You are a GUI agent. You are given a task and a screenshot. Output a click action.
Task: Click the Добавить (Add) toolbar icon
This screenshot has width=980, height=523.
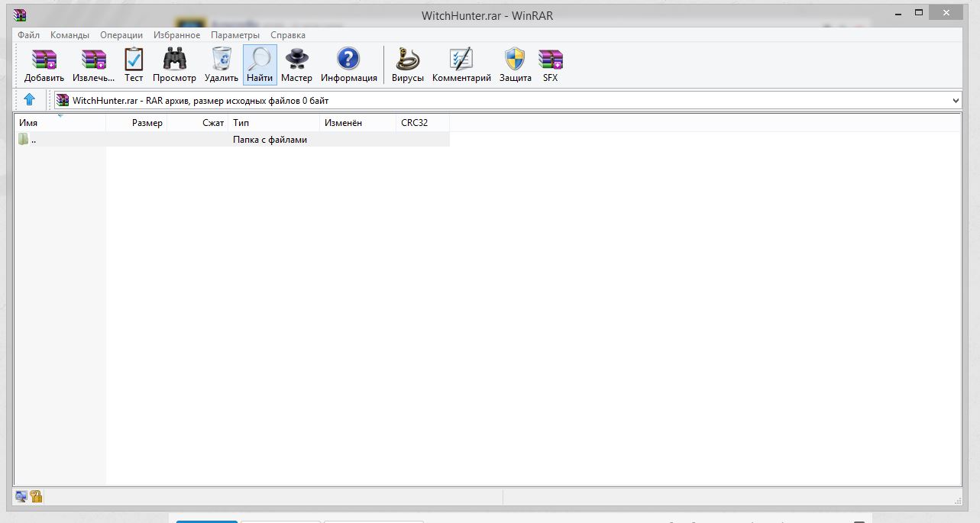pyautogui.click(x=44, y=65)
